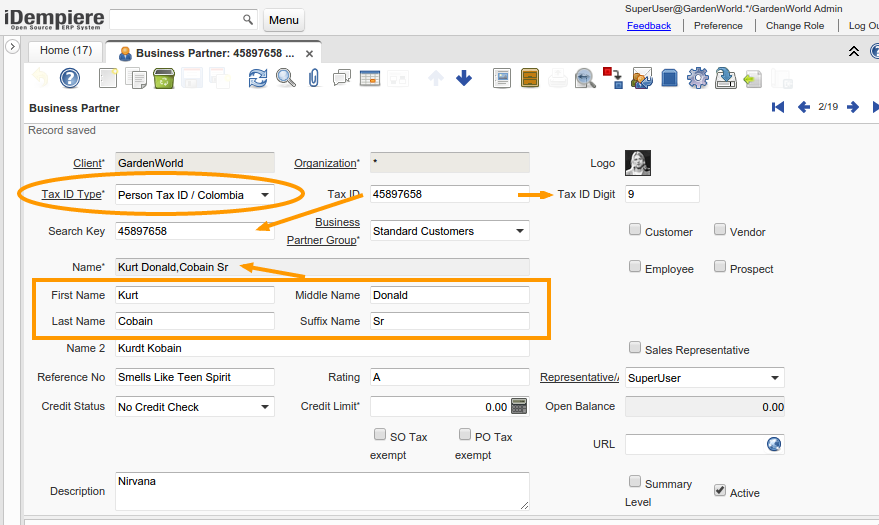This screenshot has width=879, height=525.
Task: Go to next record blue arrow
Action: pyautogui.click(x=853, y=107)
